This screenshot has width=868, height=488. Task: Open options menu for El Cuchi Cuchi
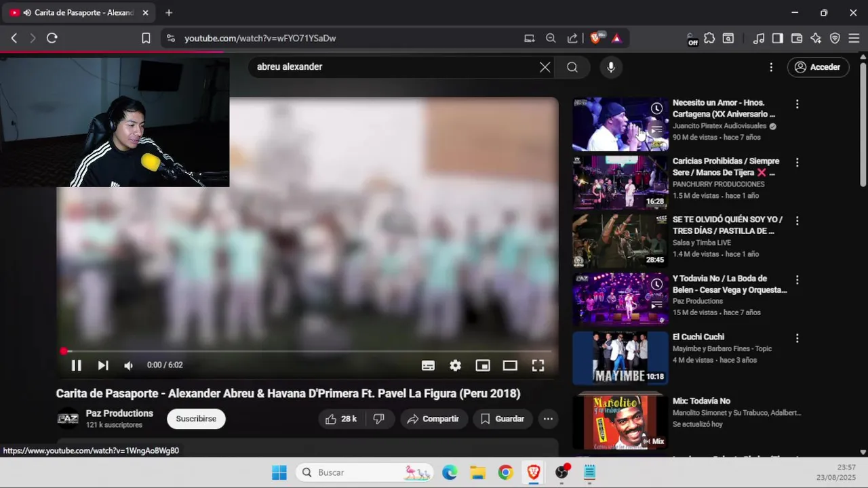[x=797, y=338]
